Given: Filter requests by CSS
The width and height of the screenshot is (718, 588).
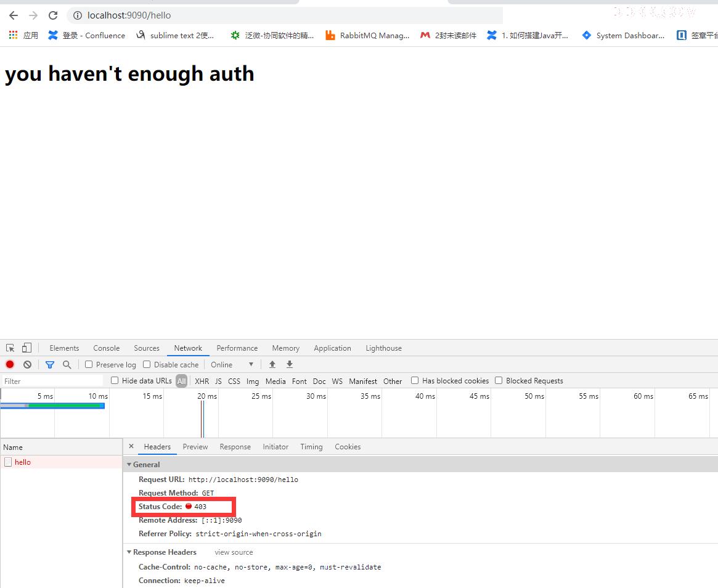Looking at the screenshot, I should tap(234, 381).
